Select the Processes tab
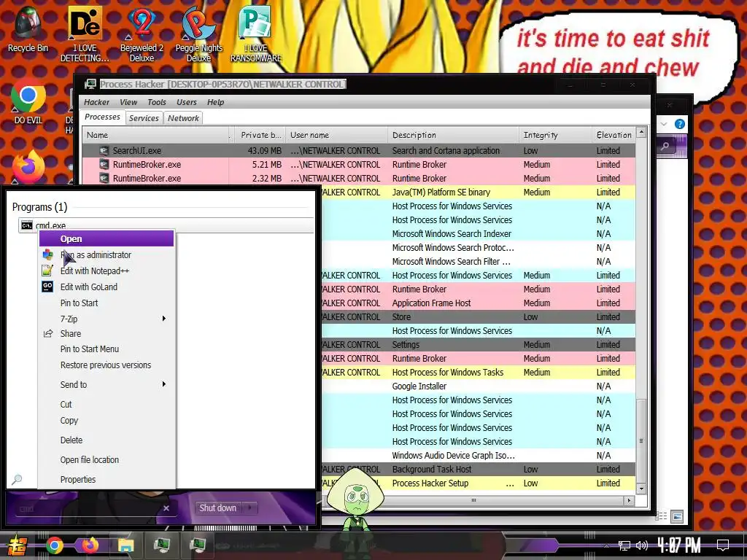 coord(102,117)
